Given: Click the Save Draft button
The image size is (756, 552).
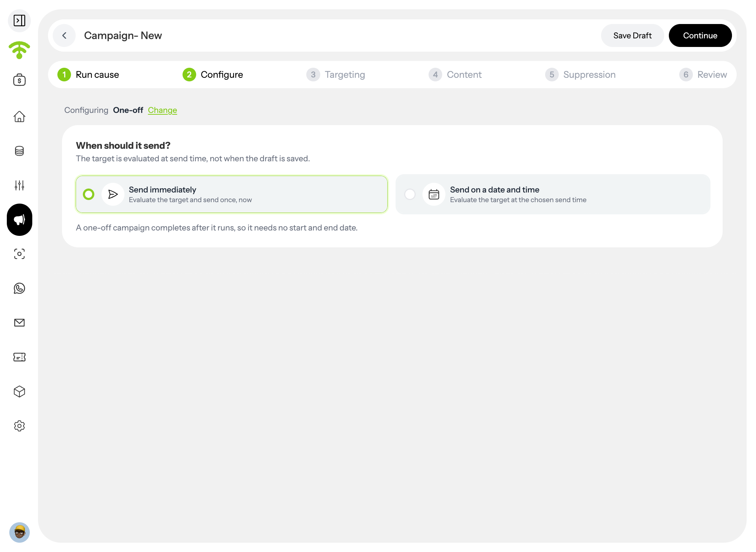Looking at the screenshot, I should [x=632, y=35].
